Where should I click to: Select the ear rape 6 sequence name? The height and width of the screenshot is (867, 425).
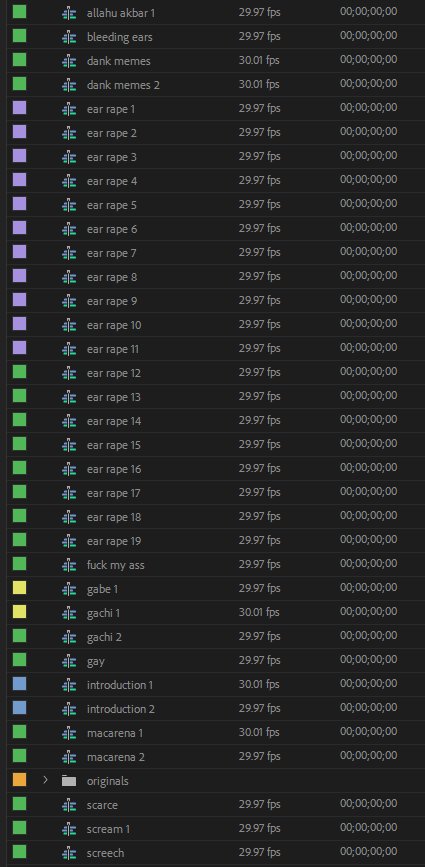click(x=112, y=229)
